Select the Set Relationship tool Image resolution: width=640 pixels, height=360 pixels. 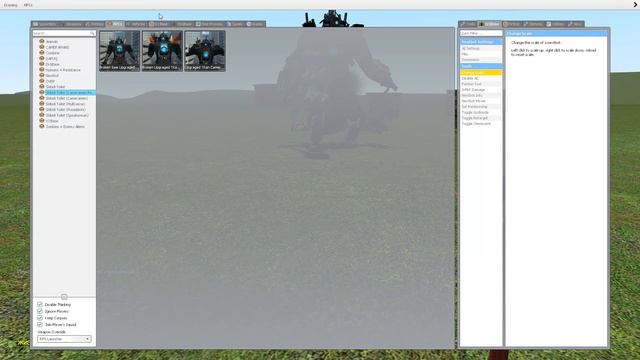tap(481, 107)
